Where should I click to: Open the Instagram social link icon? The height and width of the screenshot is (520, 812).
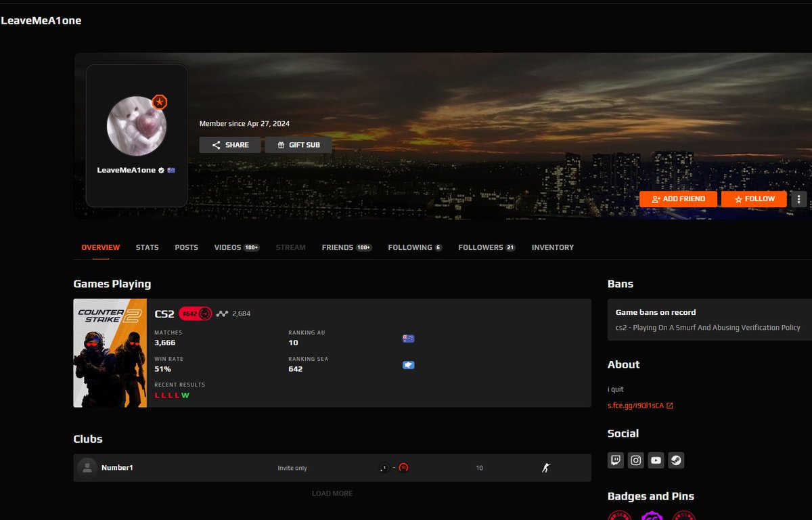coord(635,460)
